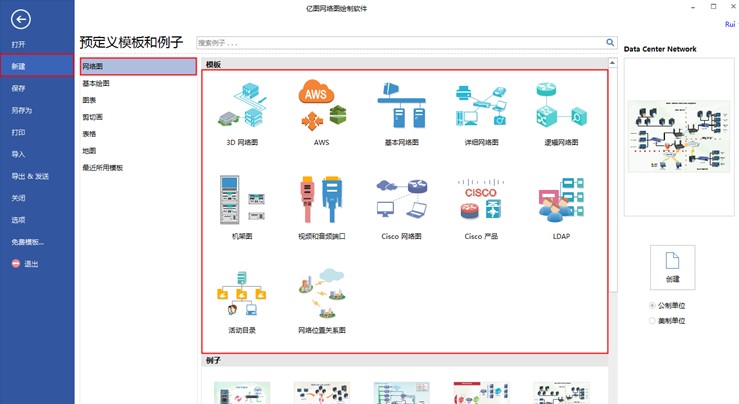Screen dimensions: 739x404
Task: Select the 机架图 rack template icon
Action: tap(242, 200)
